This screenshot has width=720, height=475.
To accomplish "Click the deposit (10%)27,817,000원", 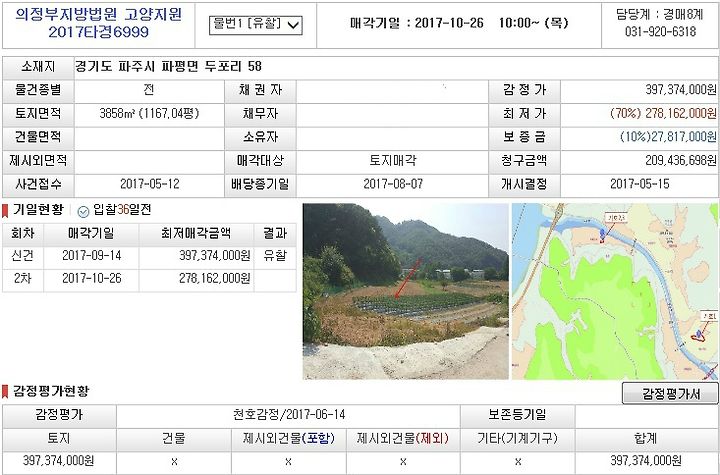I will pyautogui.click(x=668, y=136).
